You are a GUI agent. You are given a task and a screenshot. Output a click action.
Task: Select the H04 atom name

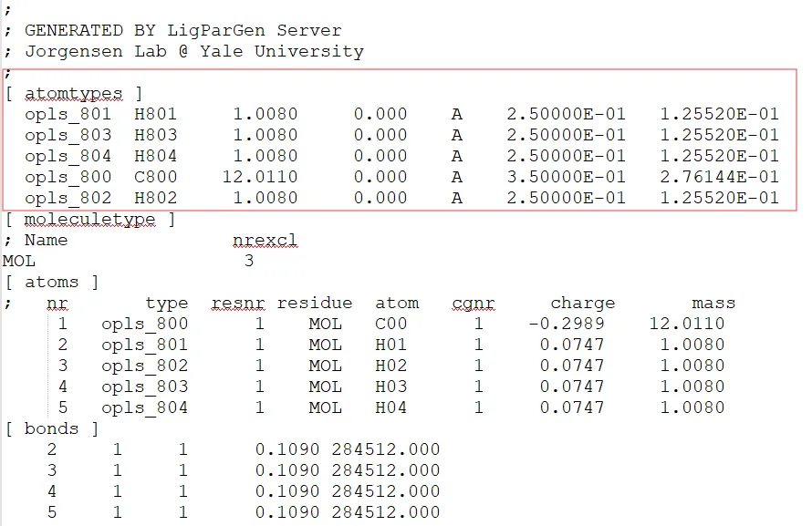click(x=391, y=408)
